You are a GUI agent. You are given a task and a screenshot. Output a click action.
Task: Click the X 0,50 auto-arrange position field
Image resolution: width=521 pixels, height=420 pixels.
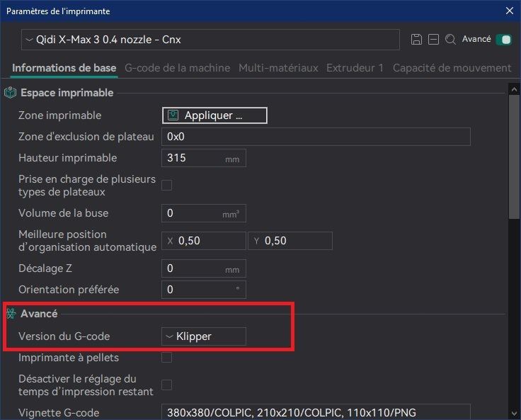coord(204,241)
